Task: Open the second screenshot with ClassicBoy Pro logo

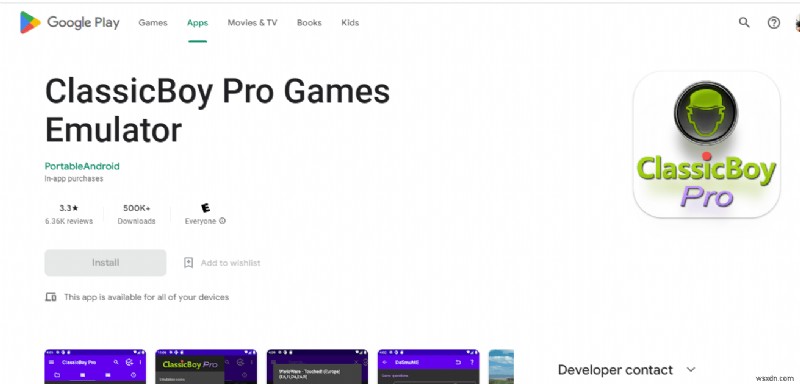Action: coord(206,366)
